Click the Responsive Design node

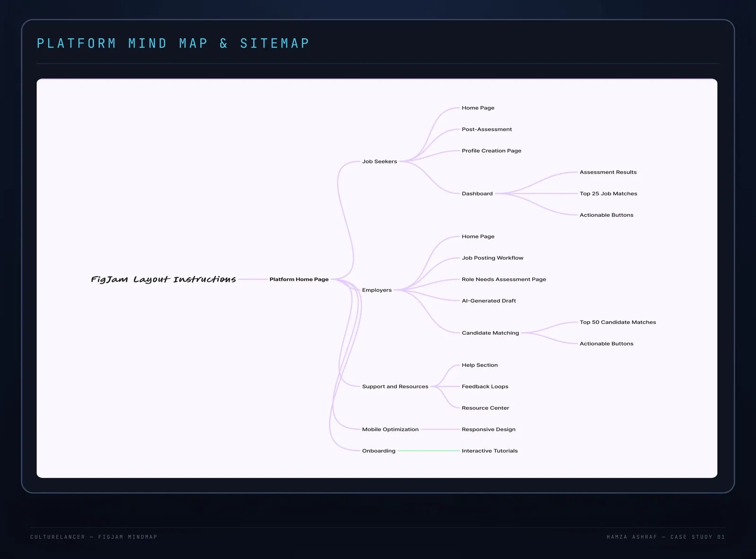[489, 429]
